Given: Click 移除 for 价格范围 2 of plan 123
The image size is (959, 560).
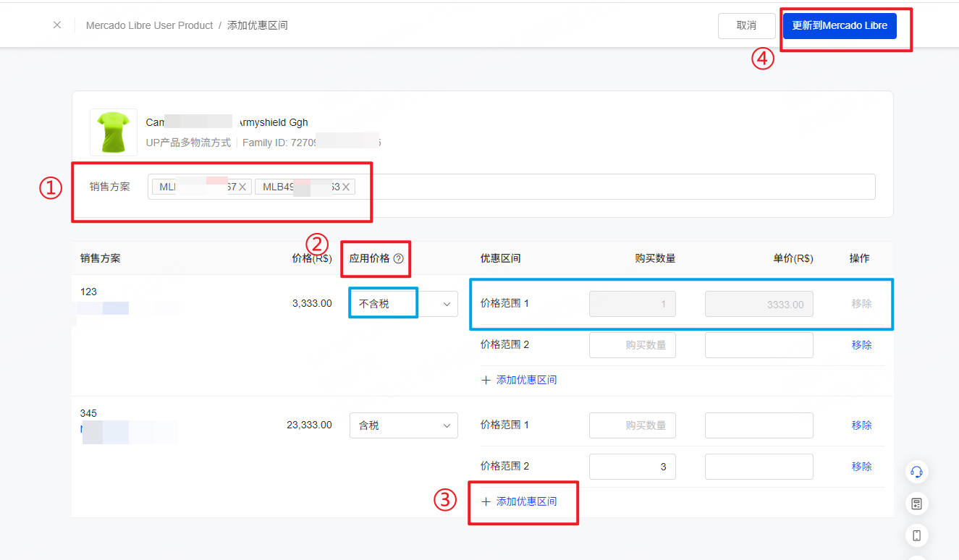Looking at the screenshot, I should [861, 345].
